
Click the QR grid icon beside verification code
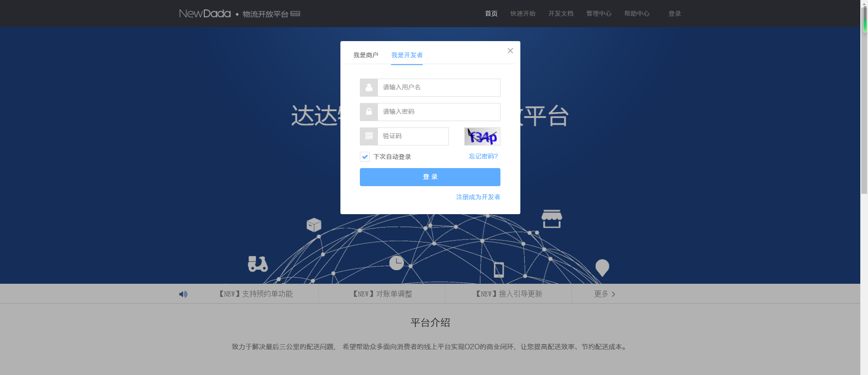point(369,136)
